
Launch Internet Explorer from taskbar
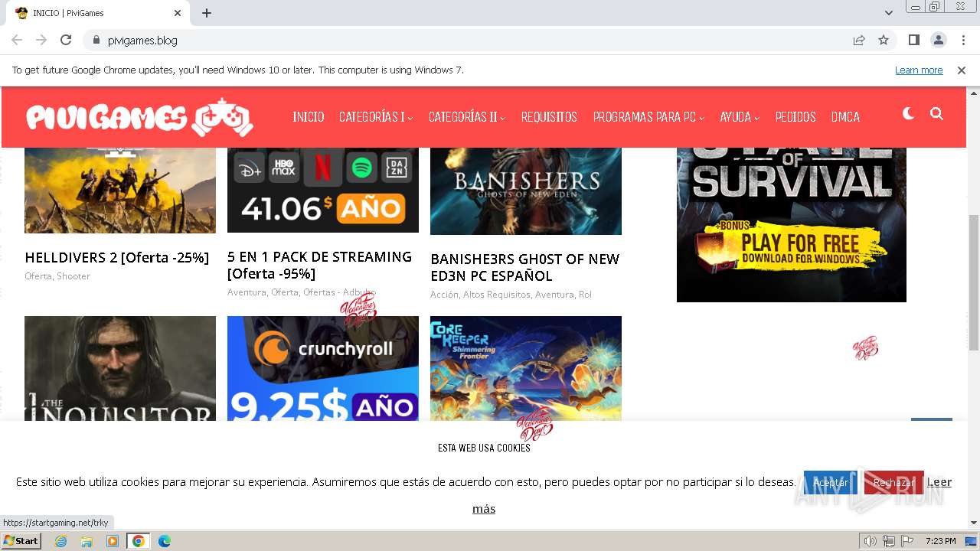[60, 541]
